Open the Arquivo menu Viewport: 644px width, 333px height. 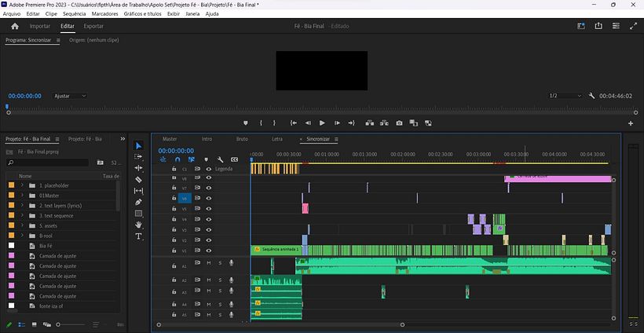[12, 13]
